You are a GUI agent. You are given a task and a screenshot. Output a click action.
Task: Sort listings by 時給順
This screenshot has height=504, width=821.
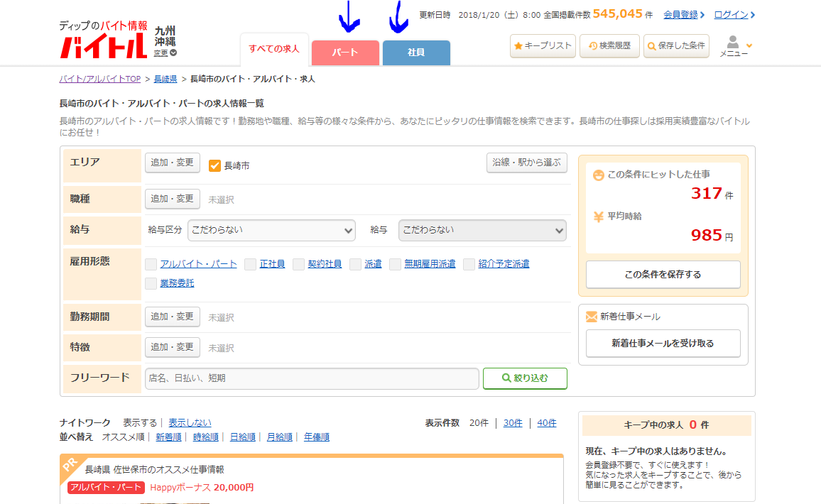pyautogui.click(x=206, y=437)
